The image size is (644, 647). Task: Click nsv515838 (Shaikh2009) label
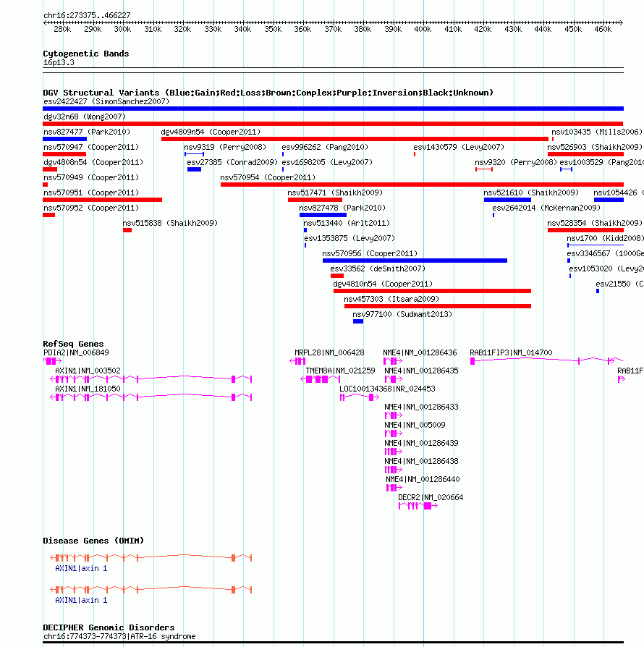[x=170, y=223]
